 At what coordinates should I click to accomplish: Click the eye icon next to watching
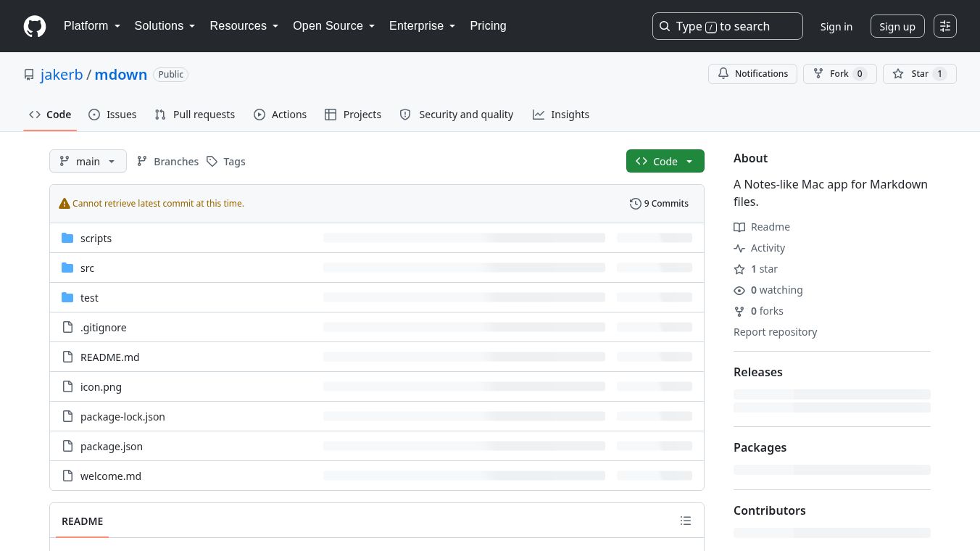(x=739, y=290)
